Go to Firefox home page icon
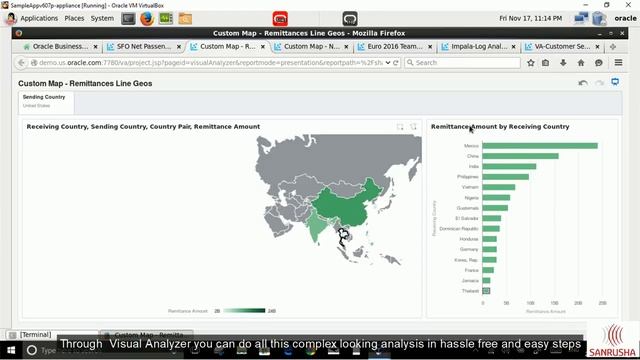This screenshot has height=360, width=640. (x=581, y=63)
